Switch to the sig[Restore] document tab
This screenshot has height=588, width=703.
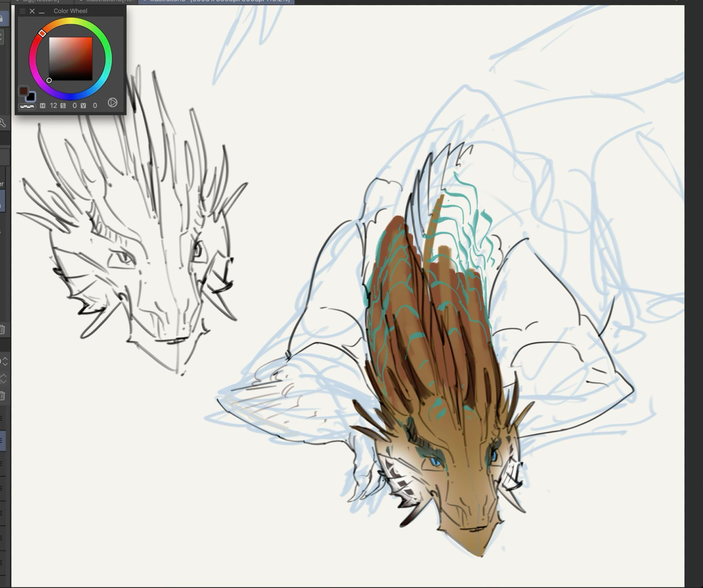click(x=40, y=1)
